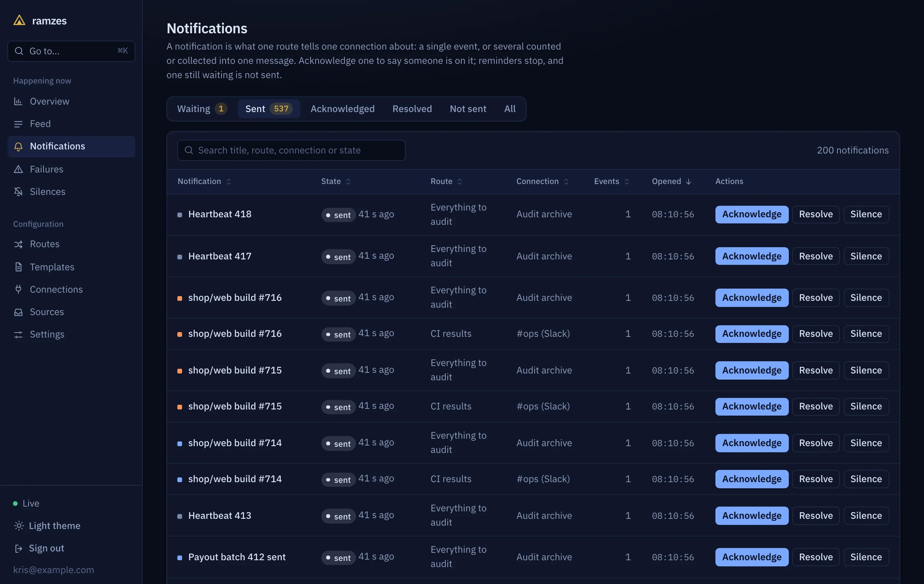Image resolution: width=924 pixels, height=584 pixels.
Task: Open Failures warning triangle icon
Action: click(18, 169)
